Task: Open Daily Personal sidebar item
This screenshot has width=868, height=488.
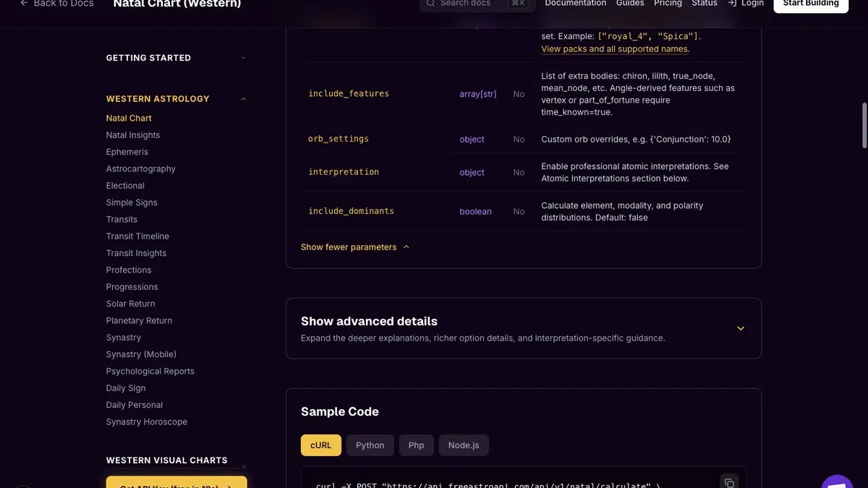Action: pos(135,405)
